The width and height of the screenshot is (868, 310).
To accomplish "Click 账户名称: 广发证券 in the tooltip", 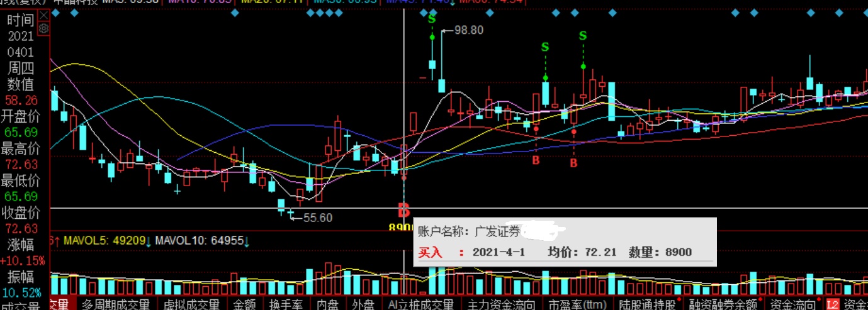I will coord(469,232).
